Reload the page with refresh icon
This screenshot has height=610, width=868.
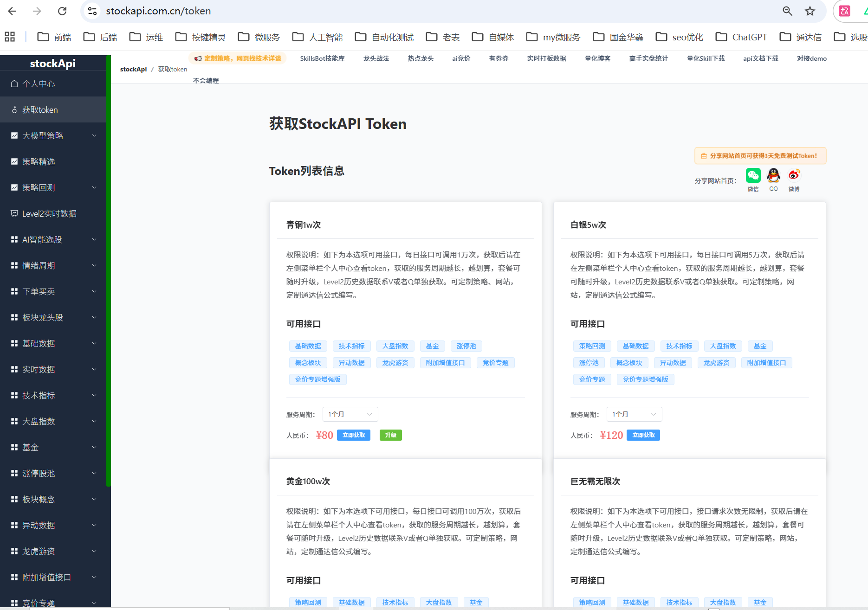click(x=62, y=11)
